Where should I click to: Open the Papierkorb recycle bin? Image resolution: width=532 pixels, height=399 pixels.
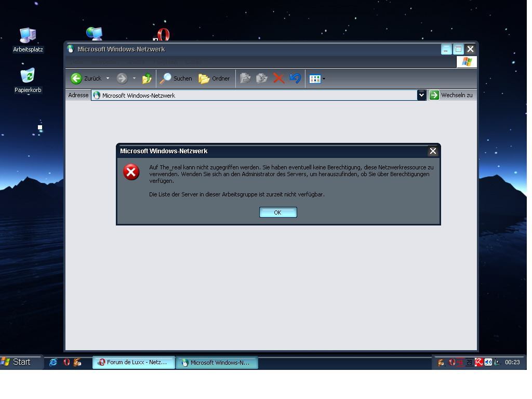click(x=28, y=81)
